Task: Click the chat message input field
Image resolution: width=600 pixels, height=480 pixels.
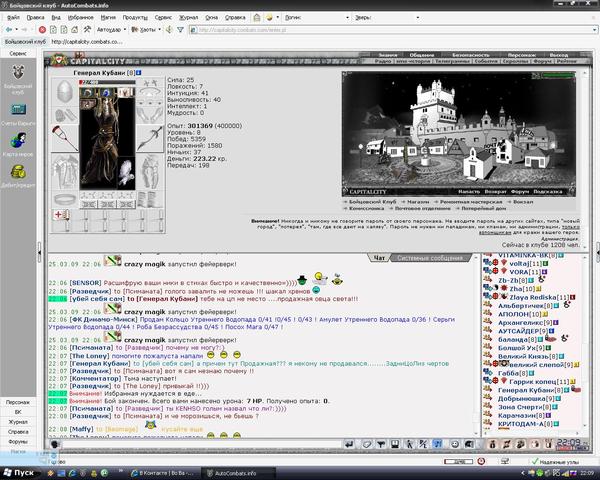Action: click(201, 444)
